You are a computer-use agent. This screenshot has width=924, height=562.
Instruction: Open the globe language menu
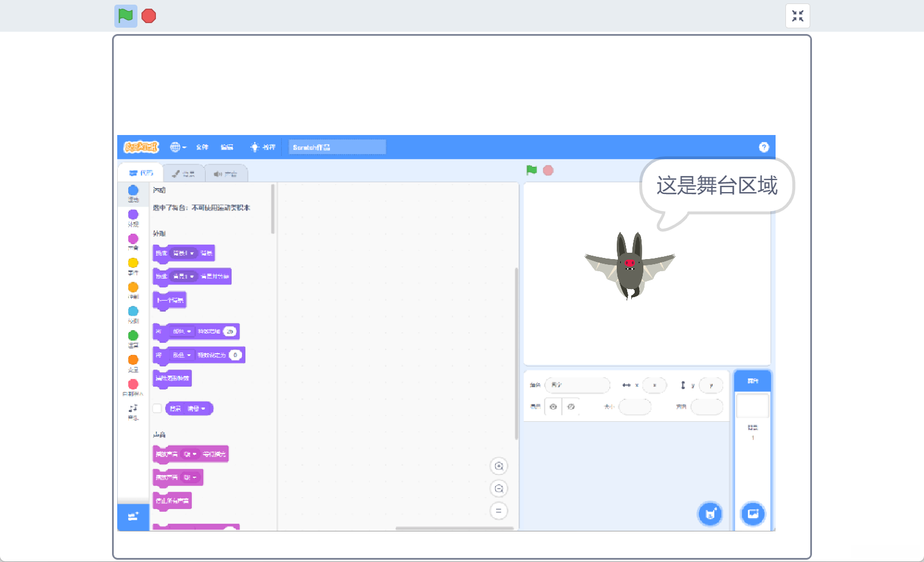178,147
